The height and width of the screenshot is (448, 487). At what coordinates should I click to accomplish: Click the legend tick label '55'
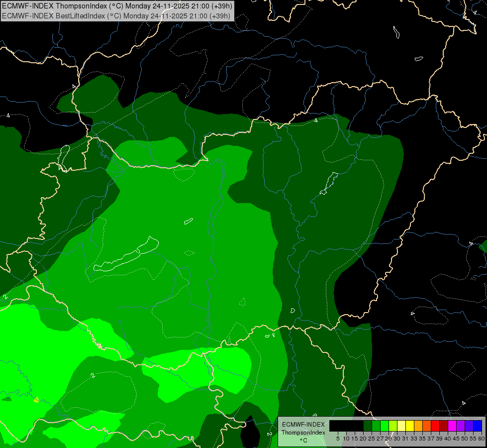tap(473, 439)
